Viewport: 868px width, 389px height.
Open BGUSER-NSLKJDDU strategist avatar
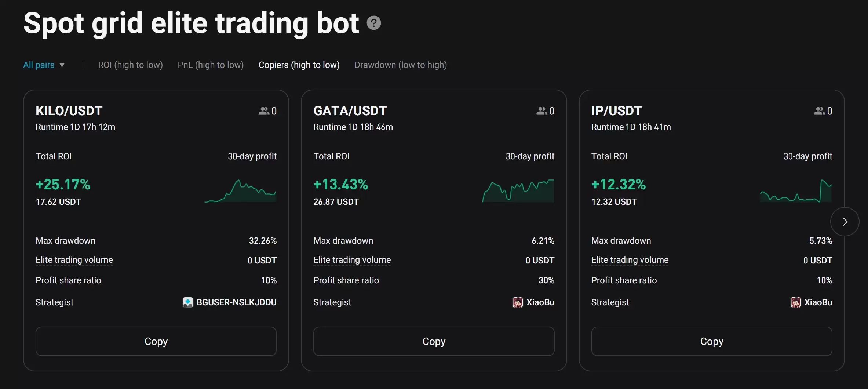[187, 302]
